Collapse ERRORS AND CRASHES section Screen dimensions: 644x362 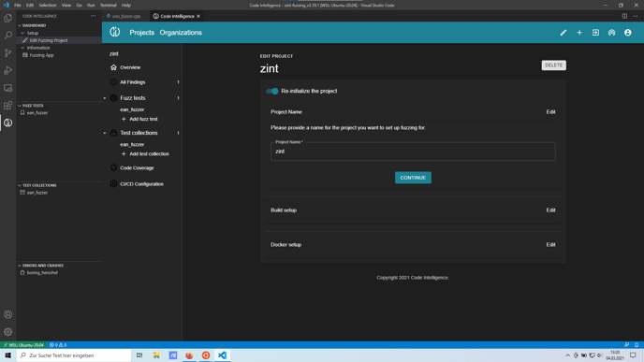[20, 266]
